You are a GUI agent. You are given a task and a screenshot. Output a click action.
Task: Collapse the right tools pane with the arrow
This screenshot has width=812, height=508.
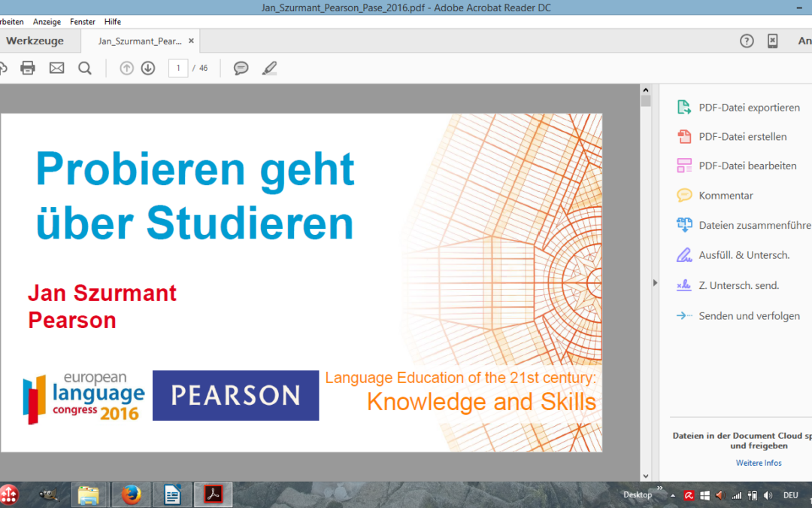tap(655, 283)
